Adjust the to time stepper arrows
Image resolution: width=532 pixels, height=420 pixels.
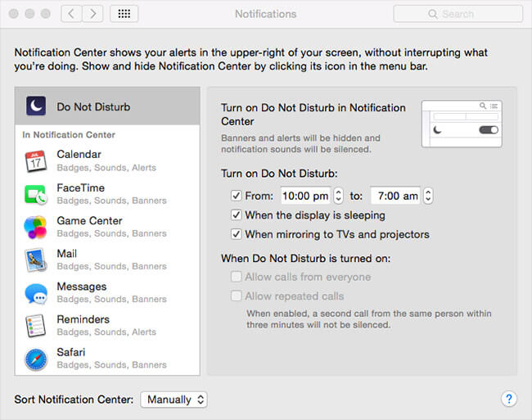point(428,196)
